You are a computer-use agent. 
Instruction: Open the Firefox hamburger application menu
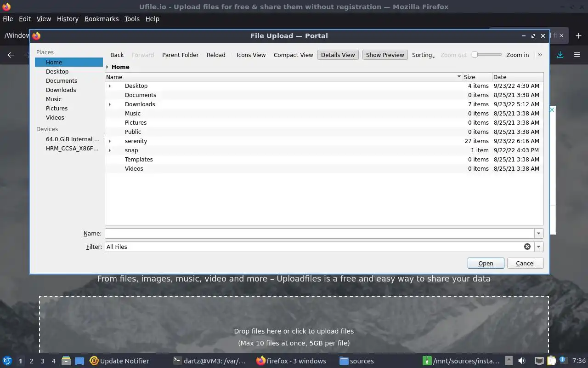click(577, 55)
